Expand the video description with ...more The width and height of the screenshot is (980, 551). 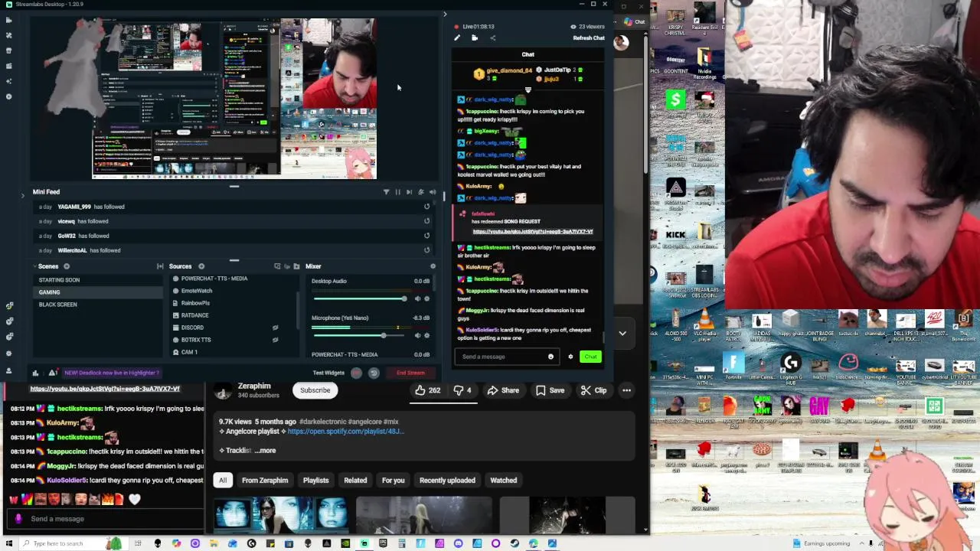coord(265,451)
